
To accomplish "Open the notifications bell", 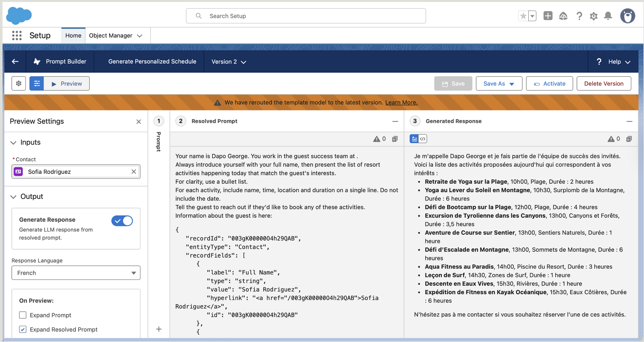I will pos(608,16).
